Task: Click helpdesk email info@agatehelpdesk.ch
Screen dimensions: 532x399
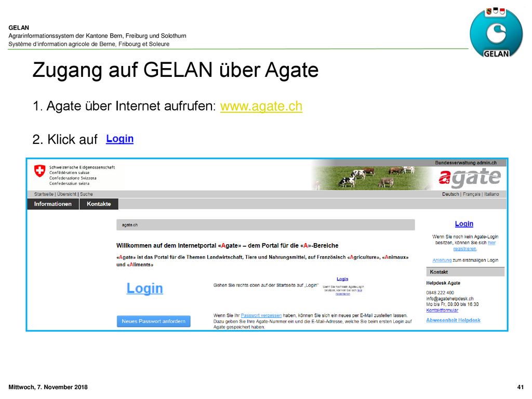Action: [450, 299]
